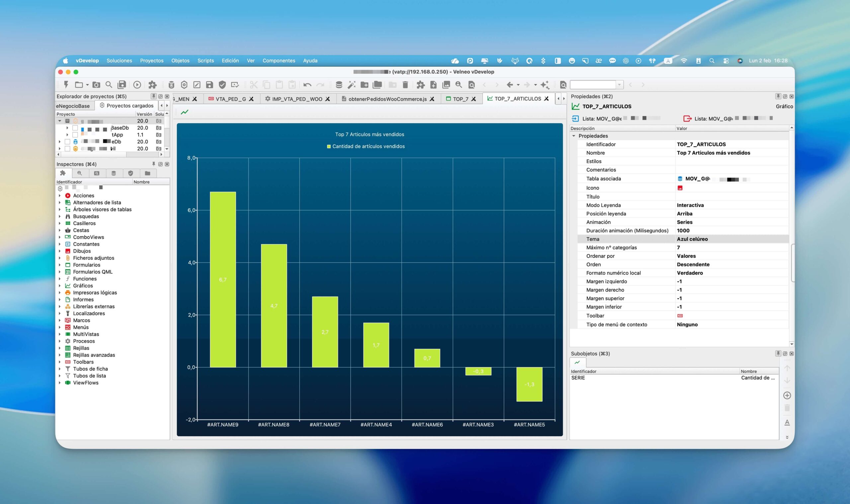Click the undo arrow in toolbar
Image resolution: width=850 pixels, height=504 pixels.
tap(307, 85)
